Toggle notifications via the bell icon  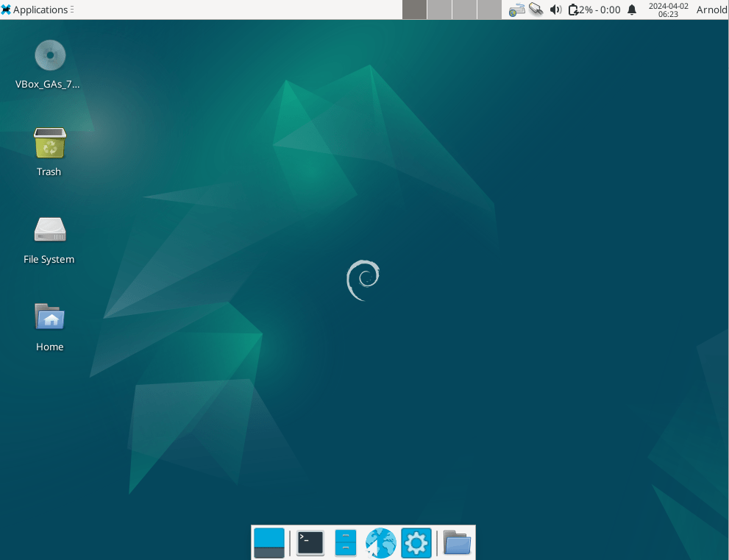[632, 10]
